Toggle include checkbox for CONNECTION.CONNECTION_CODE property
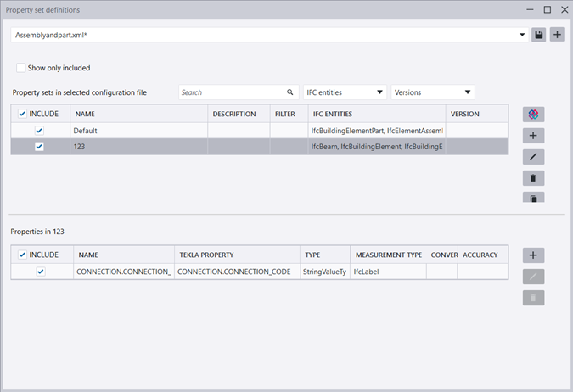Viewport: 573px width, 392px height. coord(40,272)
